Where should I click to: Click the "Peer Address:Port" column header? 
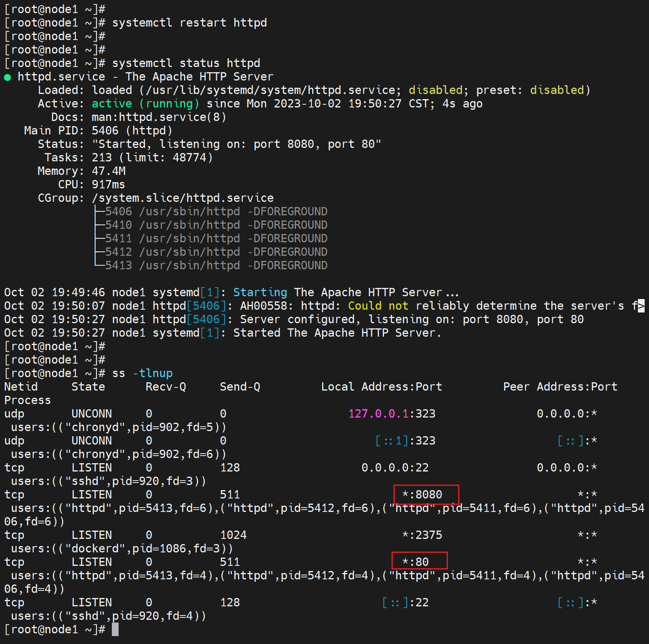pos(560,387)
